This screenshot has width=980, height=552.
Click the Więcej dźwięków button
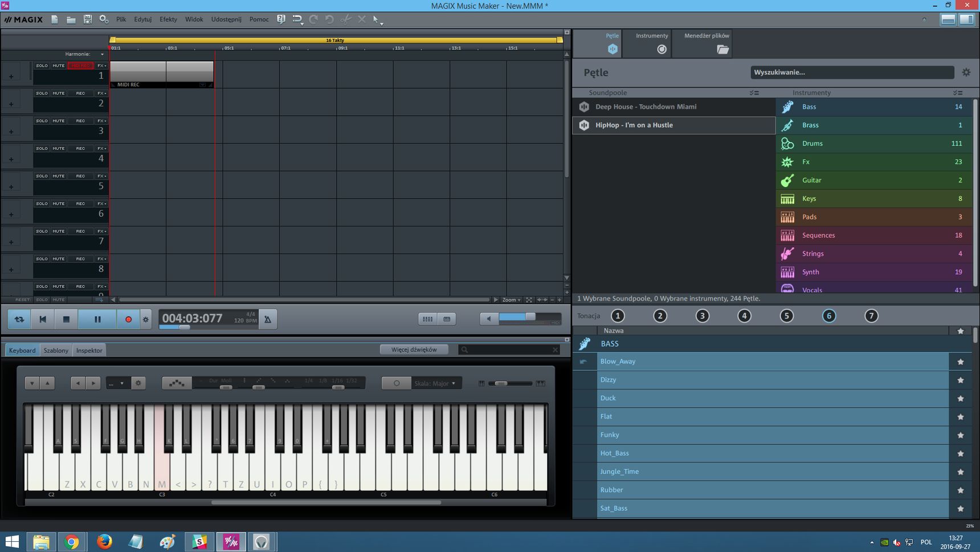(x=414, y=350)
